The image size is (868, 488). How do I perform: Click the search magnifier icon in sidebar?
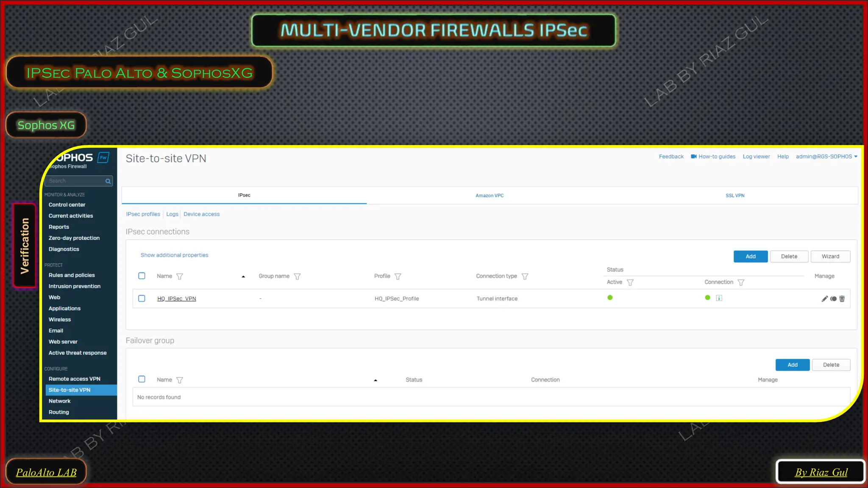click(108, 181)
